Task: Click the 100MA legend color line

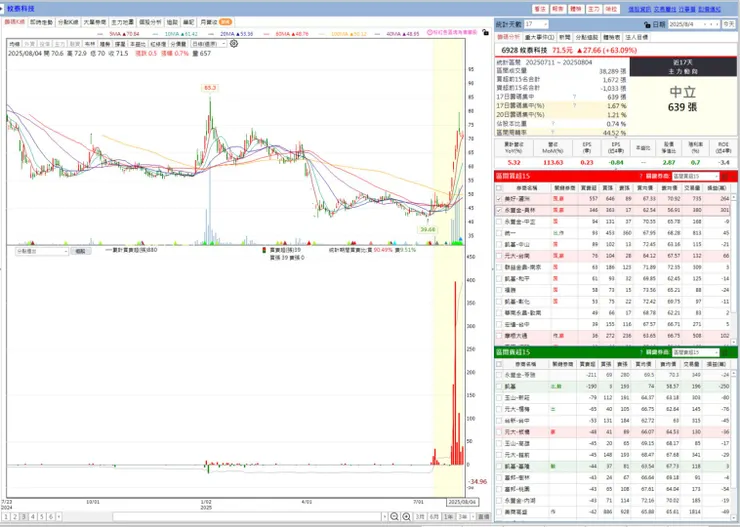Action: pyautogui.click(x=322, y=34)
